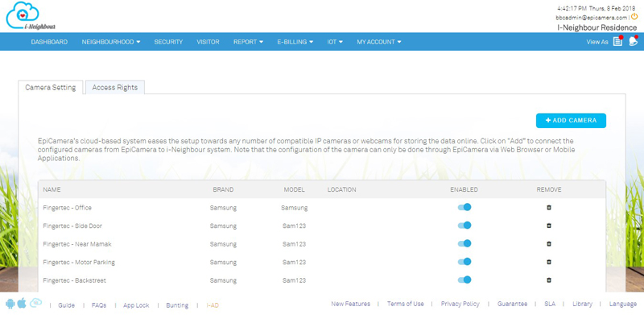This screenshot has height=315, width=644.
Task: Click the Apple app icon in footer
Action: pyautogui.click(x=22, y=304)
